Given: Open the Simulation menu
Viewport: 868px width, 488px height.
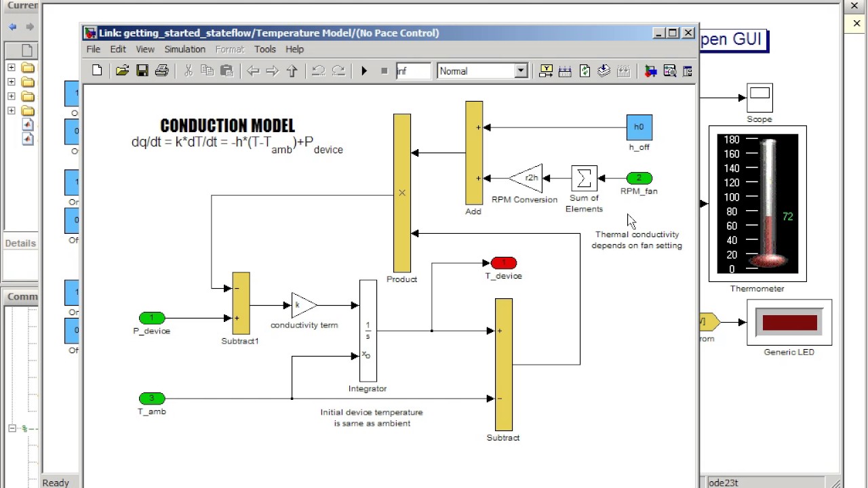Looking at the screenshot, I should (x=184, y=49).
